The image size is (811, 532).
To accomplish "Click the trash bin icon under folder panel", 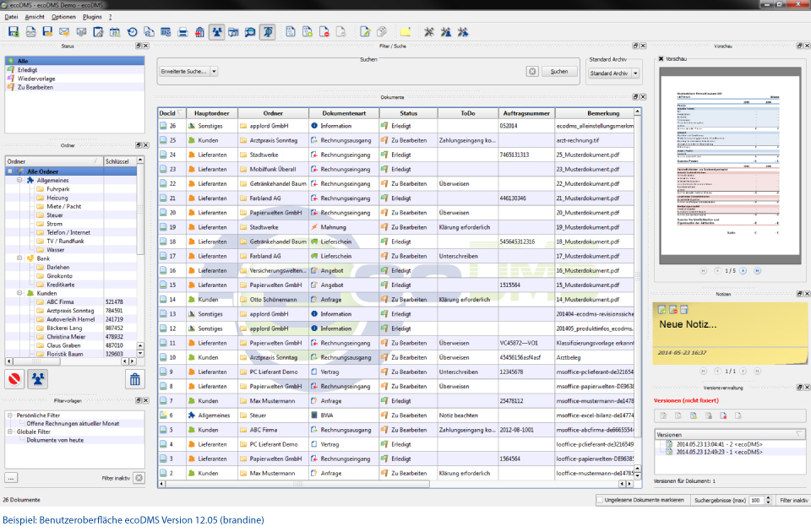I will 133,379.
